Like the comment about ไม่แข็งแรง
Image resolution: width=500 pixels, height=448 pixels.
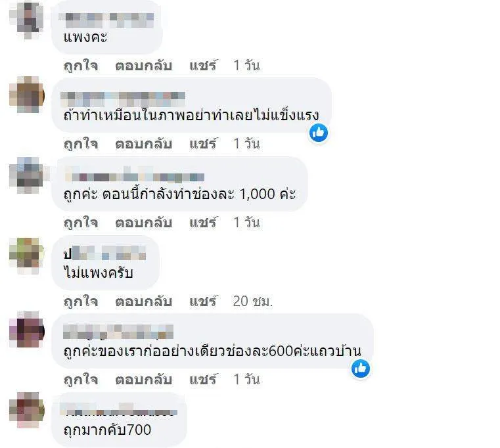(x=81, y=144)
